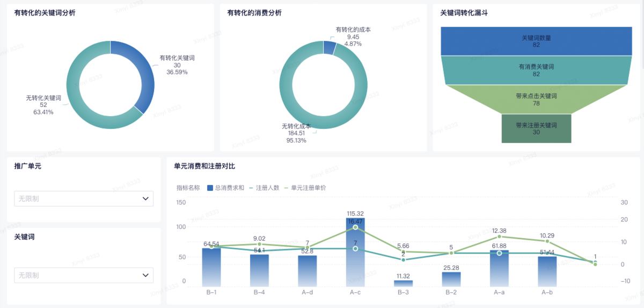Click the small B-3 bar
Viewport: 644px width, 308px height.
[404, 283]
